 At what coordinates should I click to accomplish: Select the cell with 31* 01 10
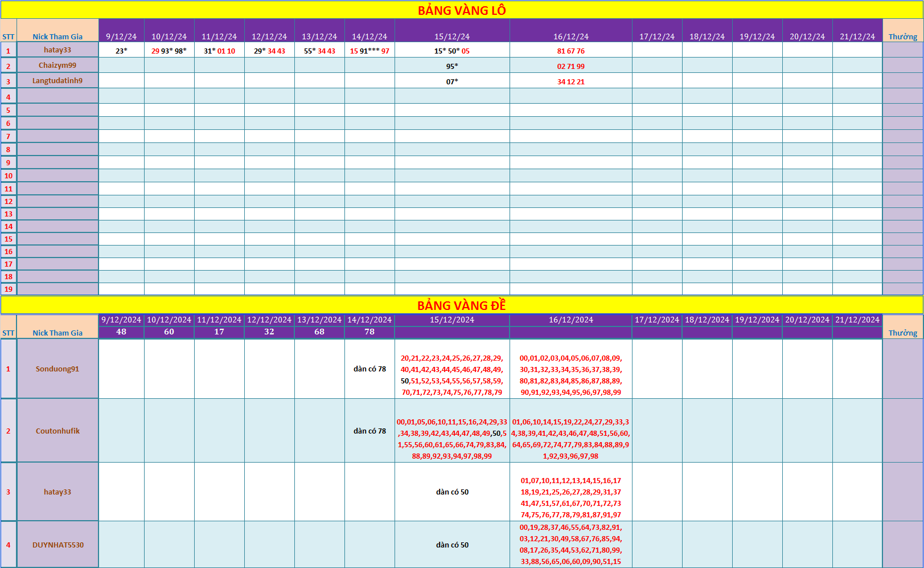pos(219,51)
